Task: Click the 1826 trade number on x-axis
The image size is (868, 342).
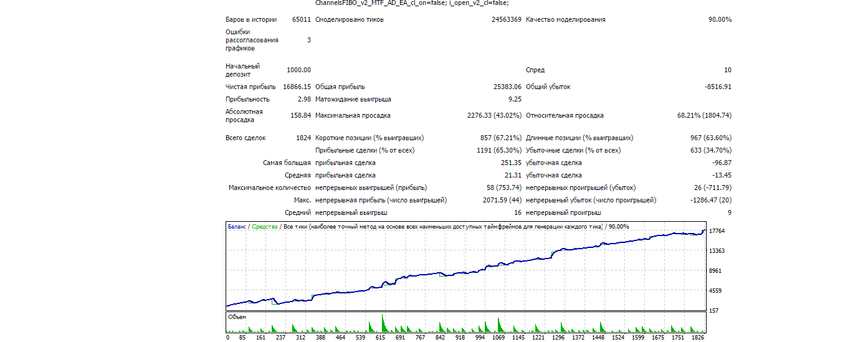Action: [x=698, y=337]
